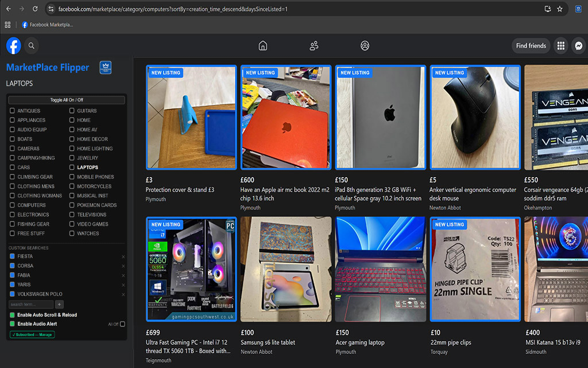Open the Corsair Vengeance RAM listing photo
Viewport: 588px width, 368px height.
tap(556, 117)
